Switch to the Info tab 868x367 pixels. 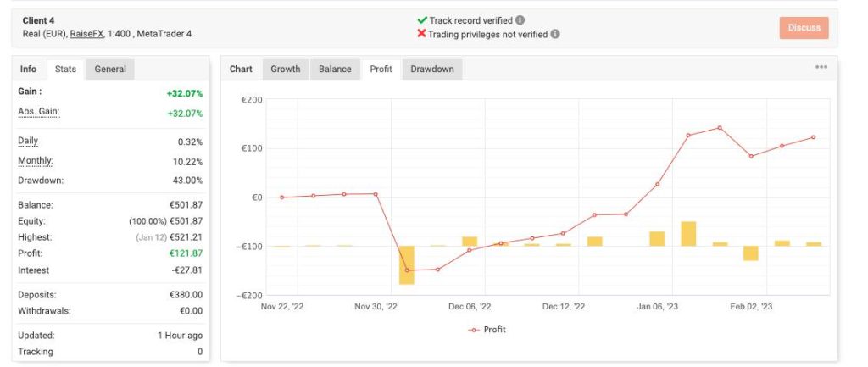[x=28, y=70]
